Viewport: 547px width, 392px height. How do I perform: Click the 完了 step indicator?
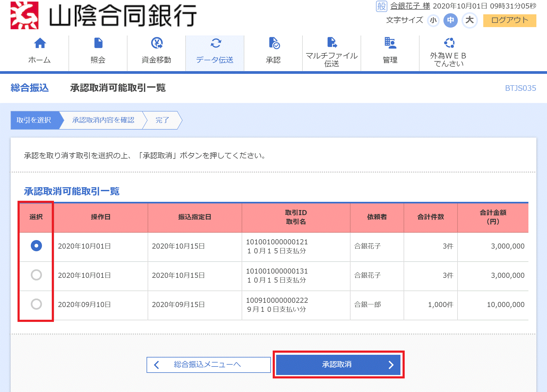(x=162, y=120)
